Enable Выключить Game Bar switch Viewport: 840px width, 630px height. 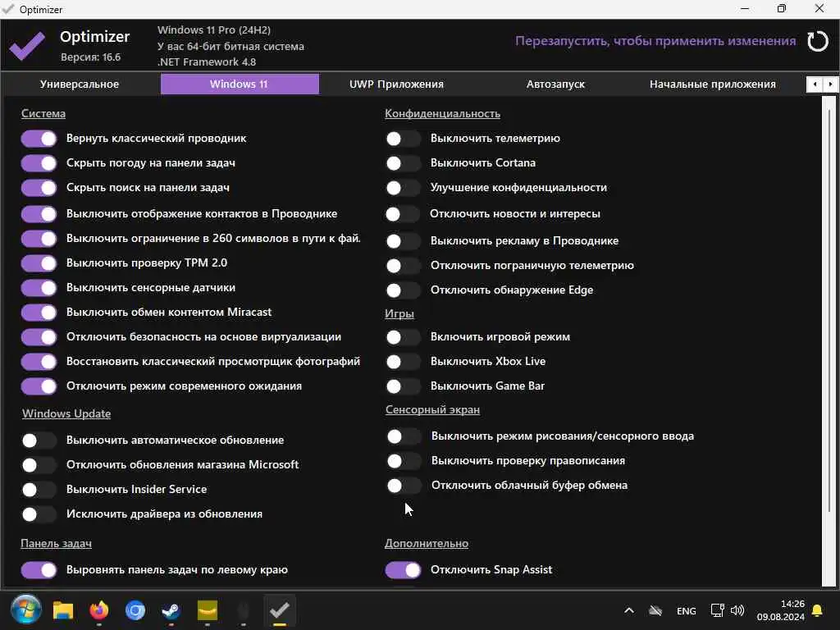pyautogui.click(x=403, y=386)
